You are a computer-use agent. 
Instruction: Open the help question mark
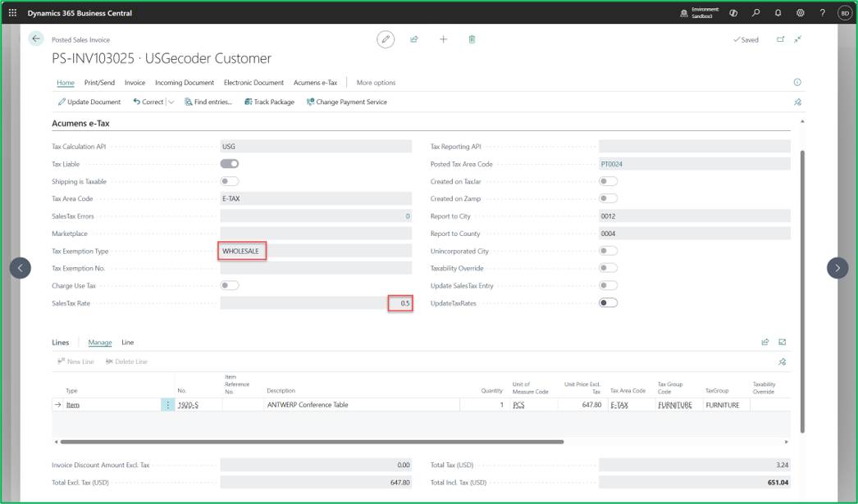click(822, 12)
